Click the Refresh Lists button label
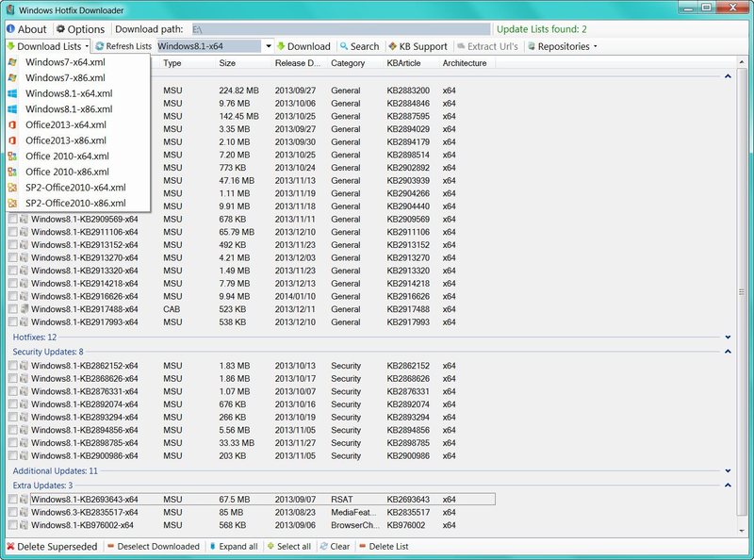Image resolution: width=754 pixels, height=560 pixels. [x=129, y=46]
